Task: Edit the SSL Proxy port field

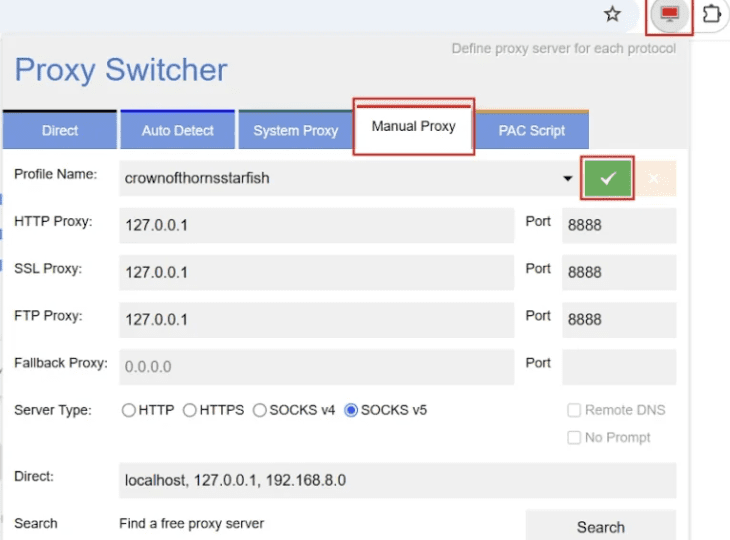Action: tap(619, 272)
